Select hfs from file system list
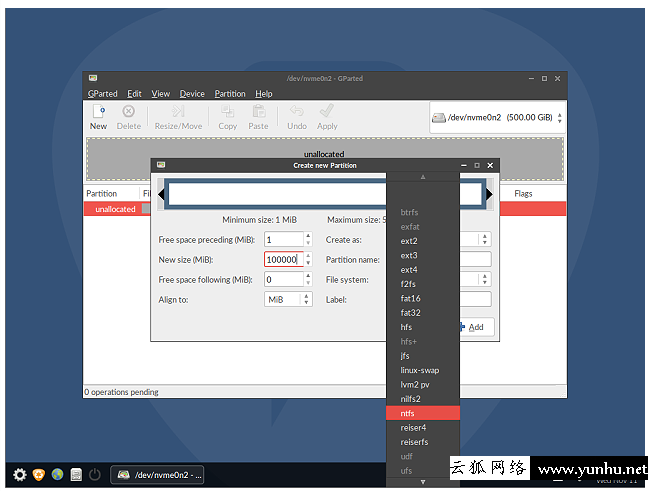Screen dimensions: 651x491 [x=423, y=327]
